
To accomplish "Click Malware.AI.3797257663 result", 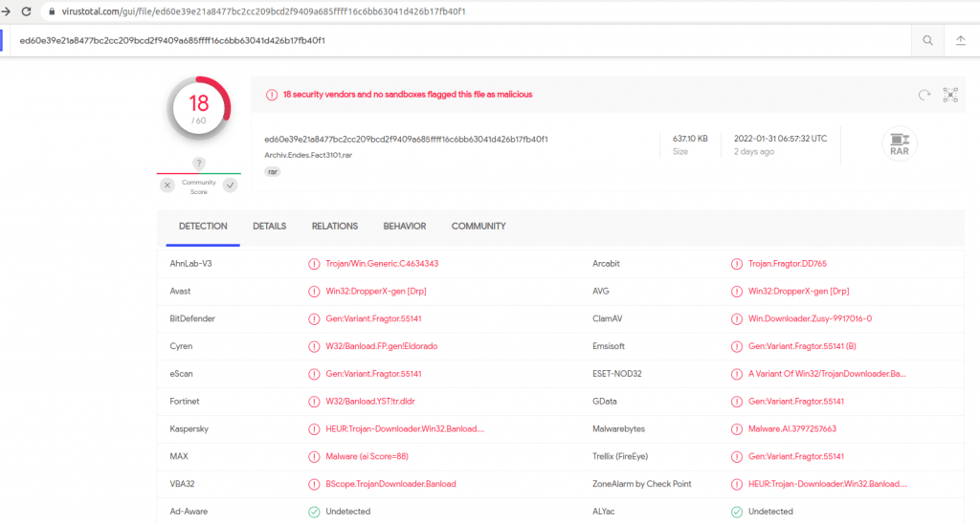I will coord(791,429).
